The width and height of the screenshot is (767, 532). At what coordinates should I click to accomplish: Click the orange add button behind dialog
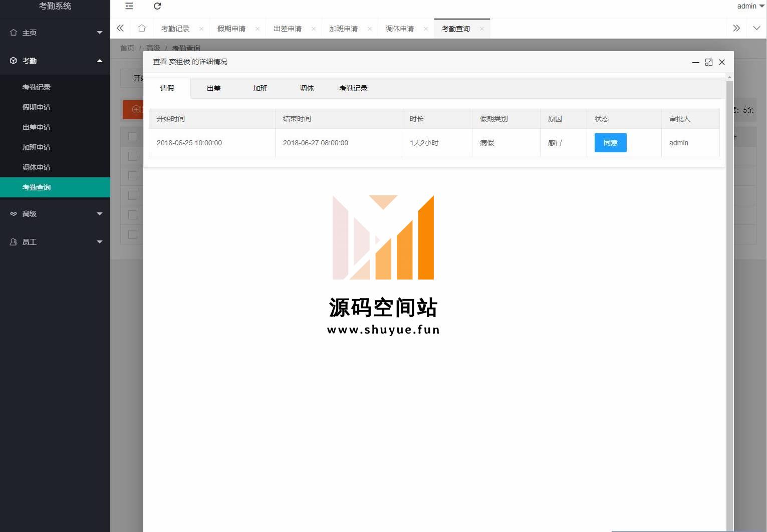coord(133,109)
